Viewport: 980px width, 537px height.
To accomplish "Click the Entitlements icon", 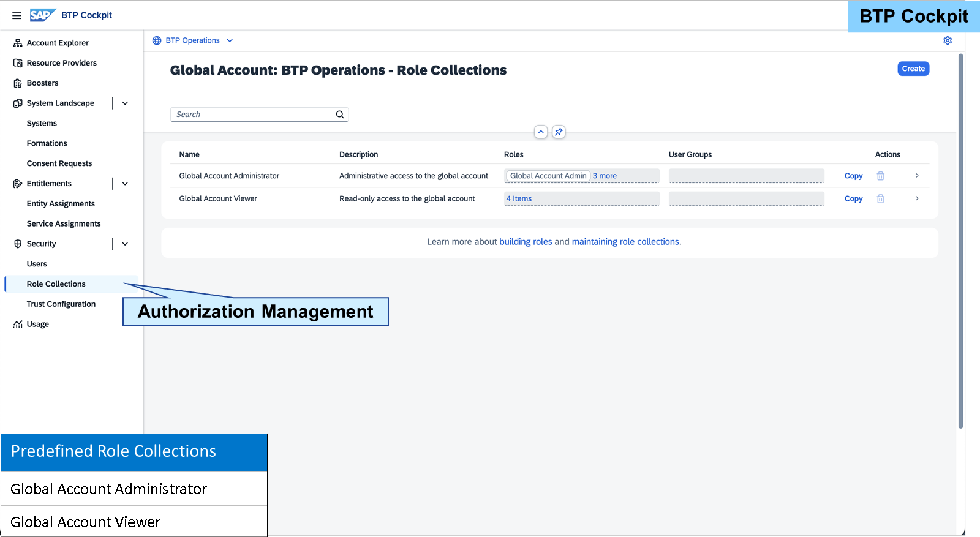I will [18, 184].
